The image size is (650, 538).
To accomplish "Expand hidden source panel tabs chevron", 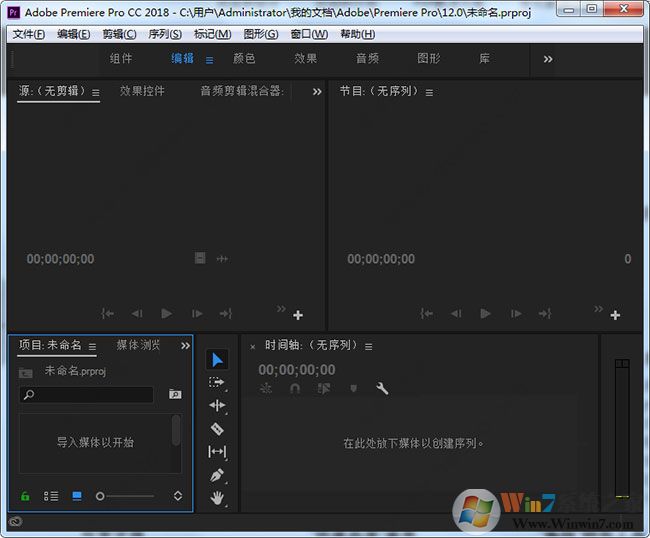I will pos(317,92).
